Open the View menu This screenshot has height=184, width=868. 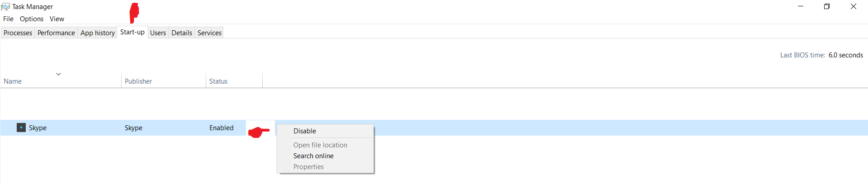[x=57, y=19]
